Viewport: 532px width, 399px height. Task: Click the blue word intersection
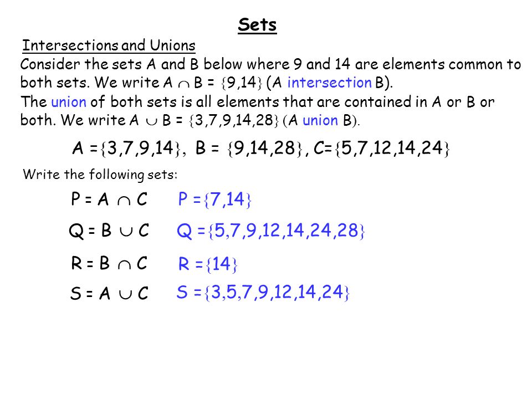[329, 83]
